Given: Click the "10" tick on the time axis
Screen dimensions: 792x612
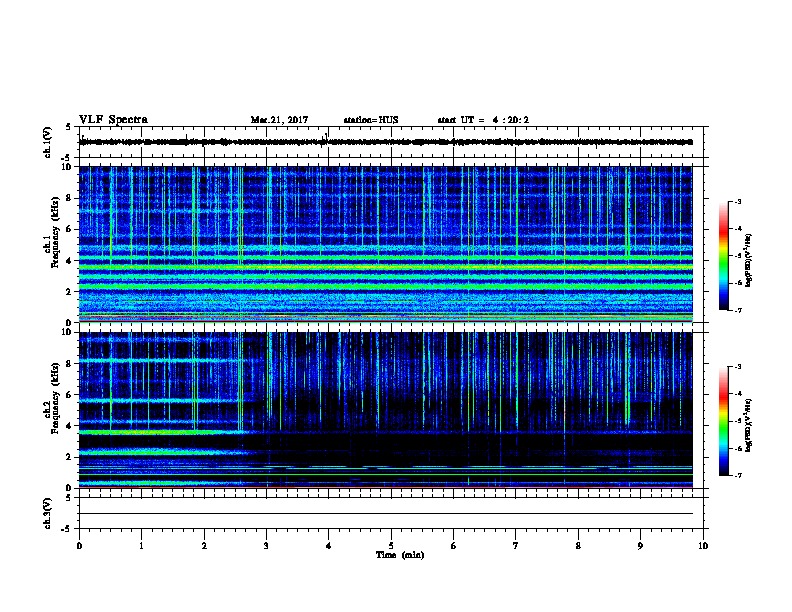Looking at the screenshot, I should point(703,546).
